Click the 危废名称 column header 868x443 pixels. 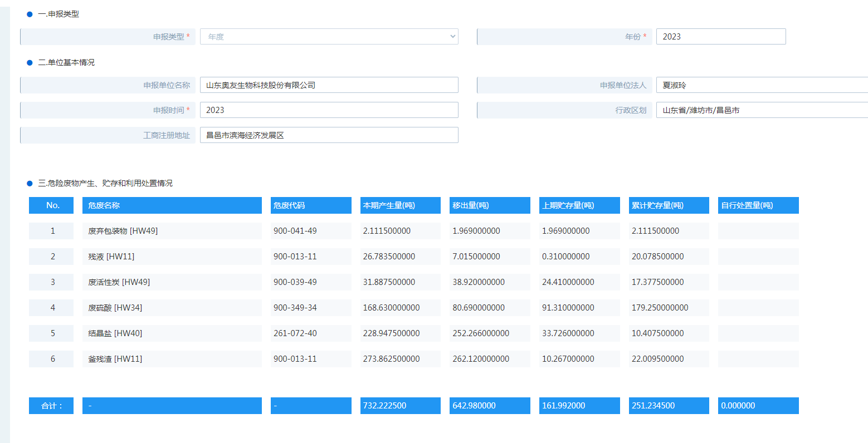pyautogui.click(x=172, y=205)
